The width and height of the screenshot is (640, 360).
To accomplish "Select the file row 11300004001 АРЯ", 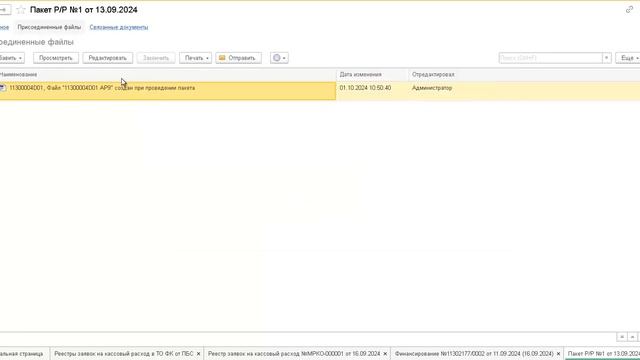I will click(x=168, y=91).
